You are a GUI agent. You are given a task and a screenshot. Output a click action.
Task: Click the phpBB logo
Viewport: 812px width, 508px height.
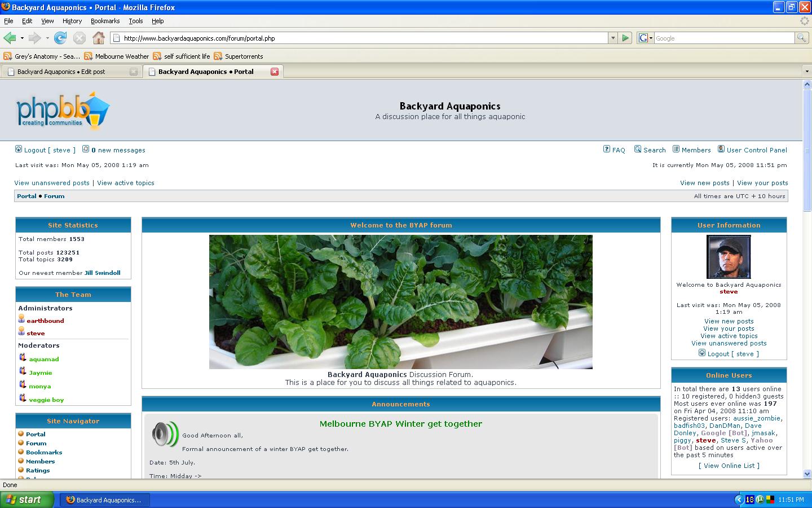(63, 110)
